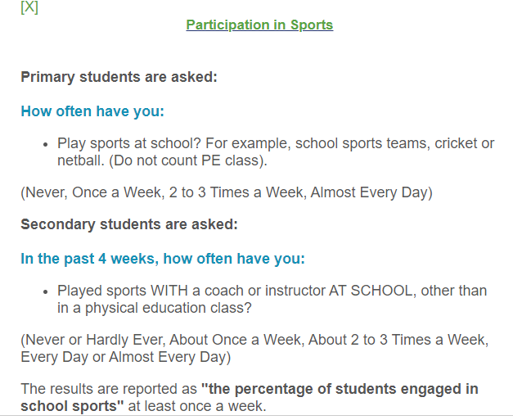
Task: Click the 'Secondary students are asked:' heading
Action: (x=129, y=224)
